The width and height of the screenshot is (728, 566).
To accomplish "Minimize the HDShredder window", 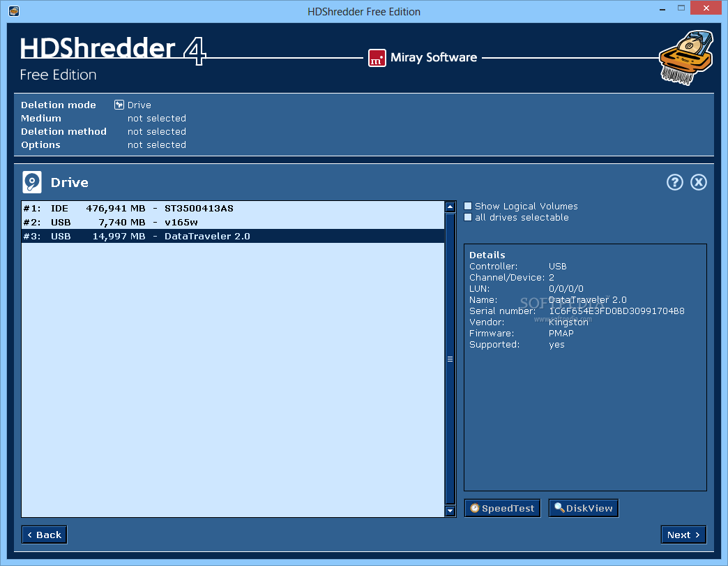I will point(662,9).
